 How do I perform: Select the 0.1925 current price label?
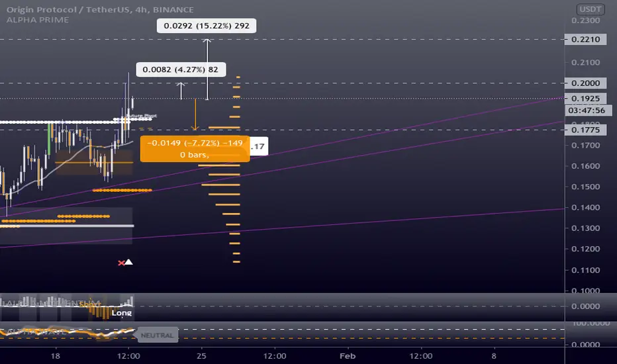point(585,99)
